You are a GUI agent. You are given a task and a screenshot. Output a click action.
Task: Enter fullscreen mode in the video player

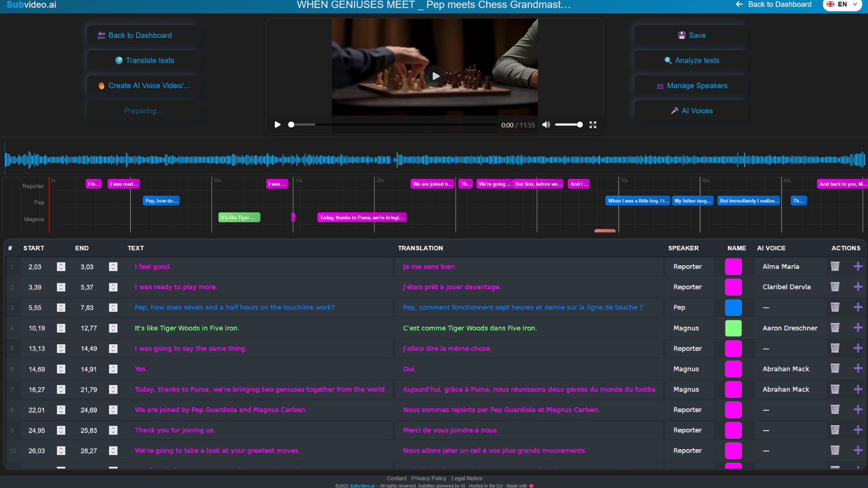(593, 125)
